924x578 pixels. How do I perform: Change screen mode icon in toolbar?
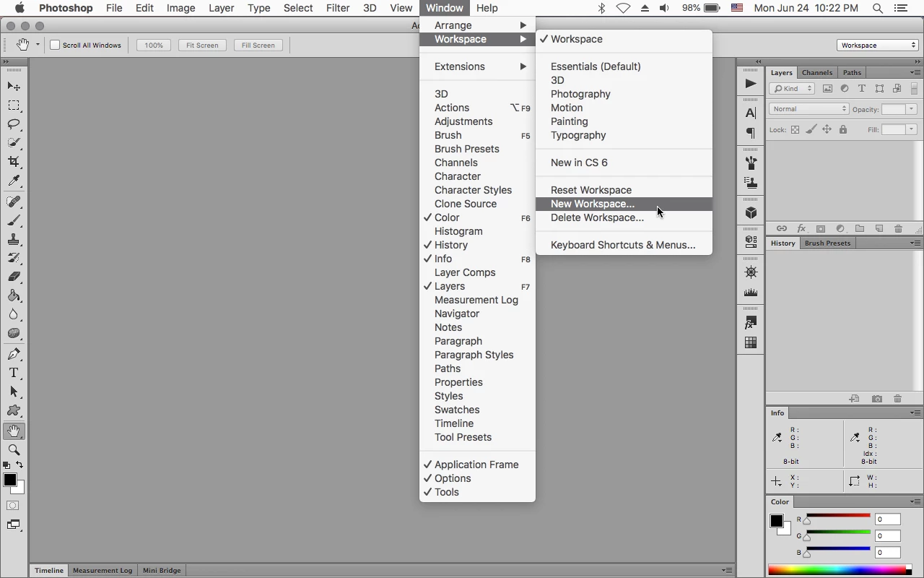[14, 525]
